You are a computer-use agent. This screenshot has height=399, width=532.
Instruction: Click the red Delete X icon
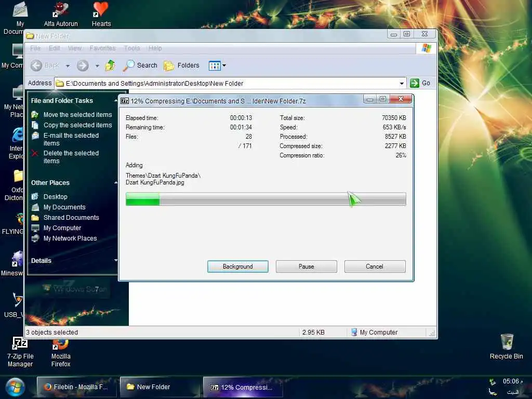coord(35,153)
